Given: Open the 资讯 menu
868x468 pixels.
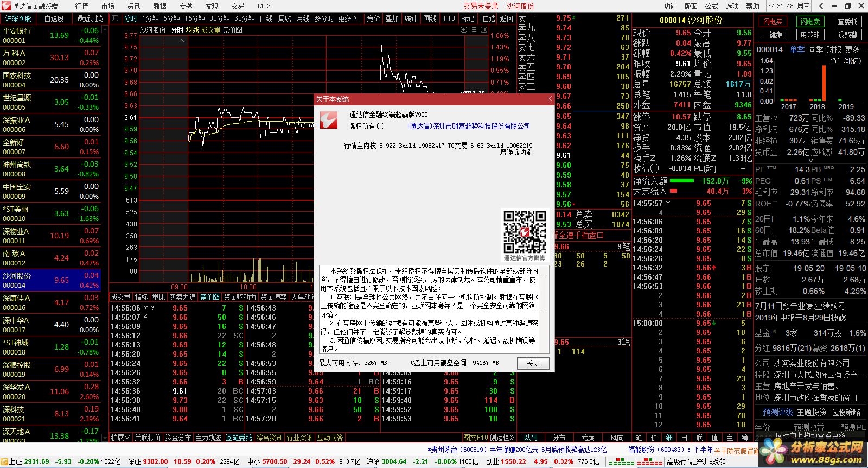Looking at the screenshot, I should [x=134, y=6].
